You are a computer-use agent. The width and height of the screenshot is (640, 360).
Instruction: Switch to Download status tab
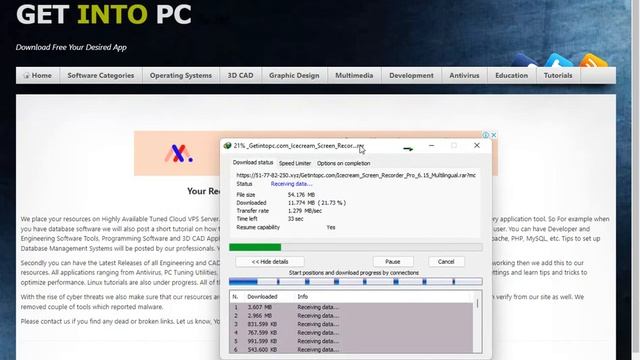coord(253,162)
